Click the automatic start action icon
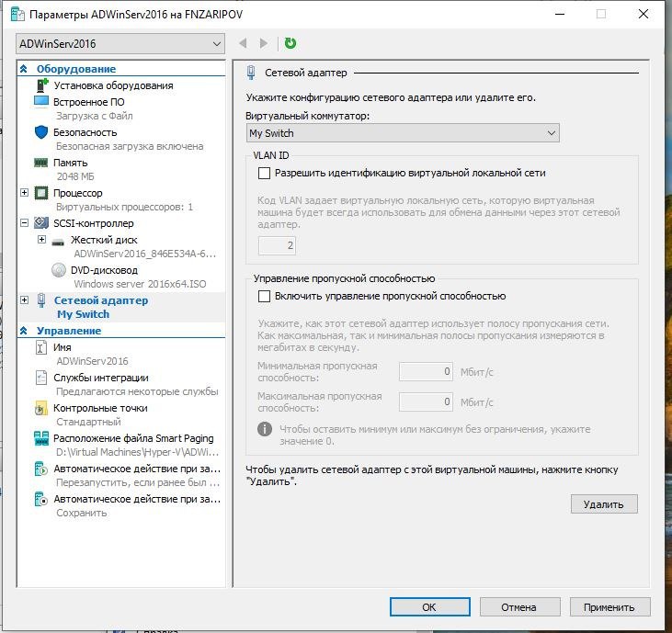This screenshot has width=672, height=633. coord(41,469)
